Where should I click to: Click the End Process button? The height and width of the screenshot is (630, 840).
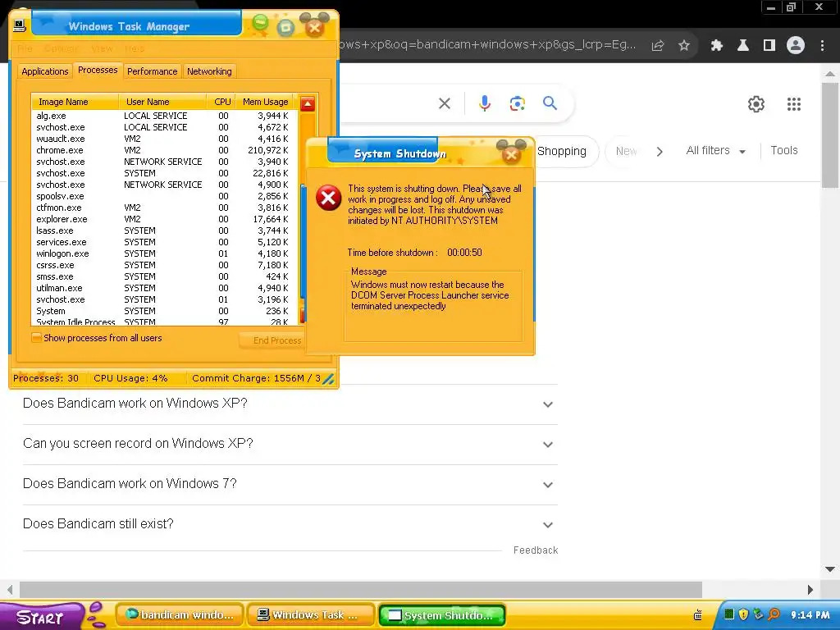272,340
